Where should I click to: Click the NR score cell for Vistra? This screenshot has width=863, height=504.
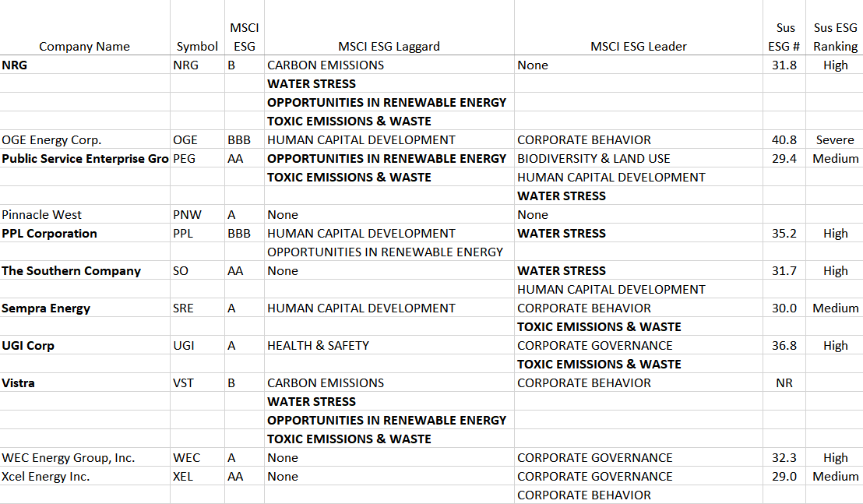point(784,382)
